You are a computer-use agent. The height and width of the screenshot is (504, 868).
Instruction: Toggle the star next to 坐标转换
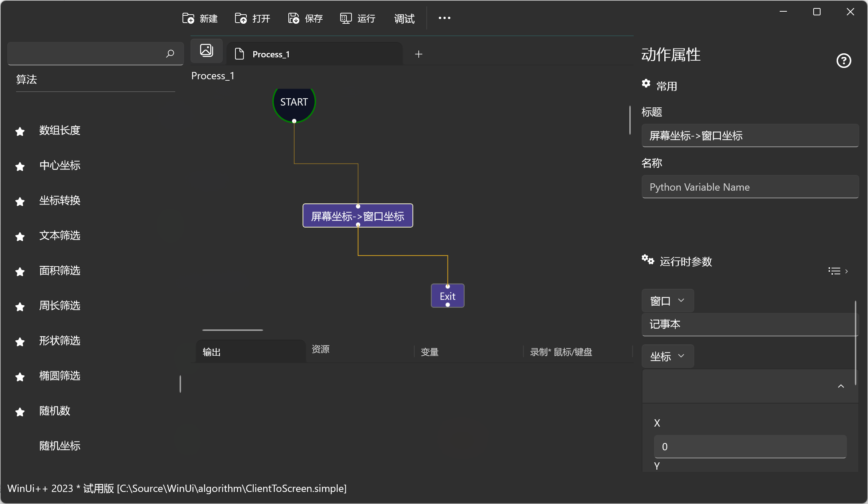point(20,201)
